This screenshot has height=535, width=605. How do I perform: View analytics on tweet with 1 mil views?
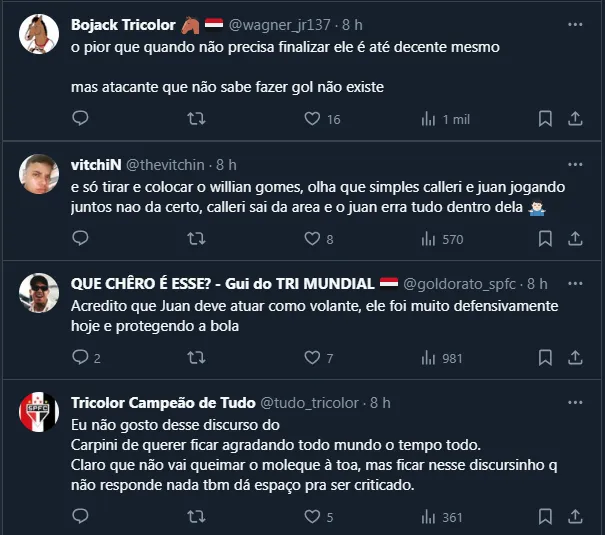pyautogui.click(x=429, y=119)
